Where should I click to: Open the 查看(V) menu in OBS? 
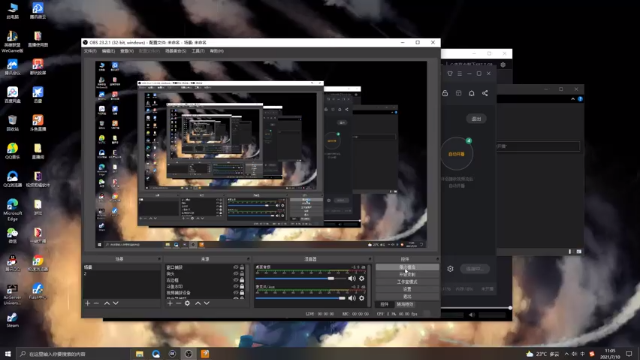click(127, 51)
